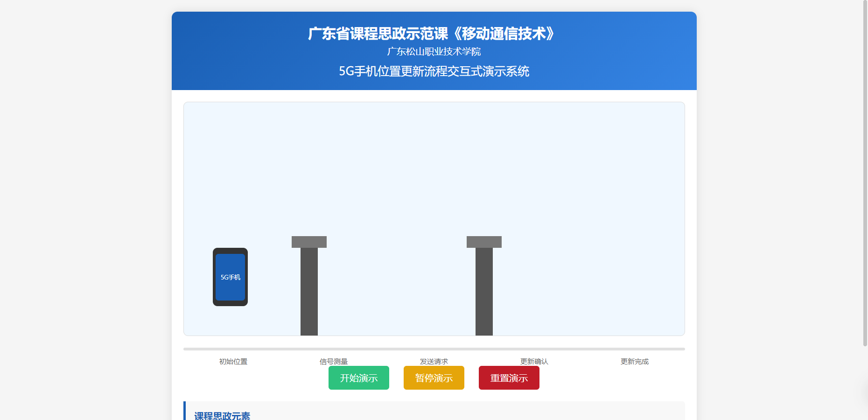
Task: Click the right base station tower
Action: [x=484, y=285]
